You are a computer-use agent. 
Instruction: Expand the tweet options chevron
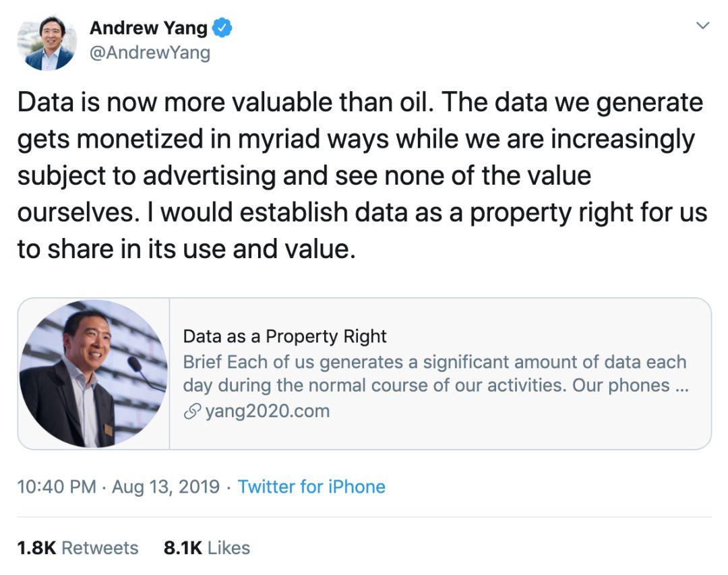tap(703, 26)
